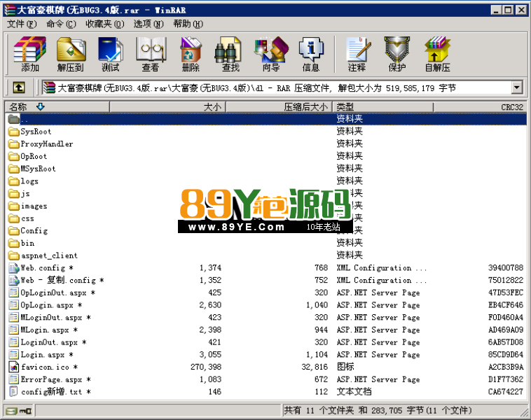Click the Delete (删除) toolbar icon
This screenshot has height=420, width=531.
(x=191, y=54)
